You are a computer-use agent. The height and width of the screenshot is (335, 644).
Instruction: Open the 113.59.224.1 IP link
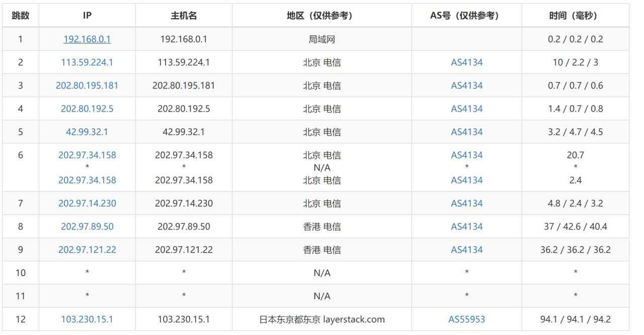click(87, 62)
